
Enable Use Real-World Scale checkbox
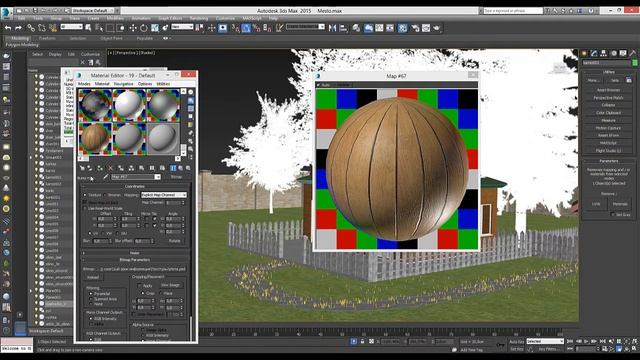point(85,208)
